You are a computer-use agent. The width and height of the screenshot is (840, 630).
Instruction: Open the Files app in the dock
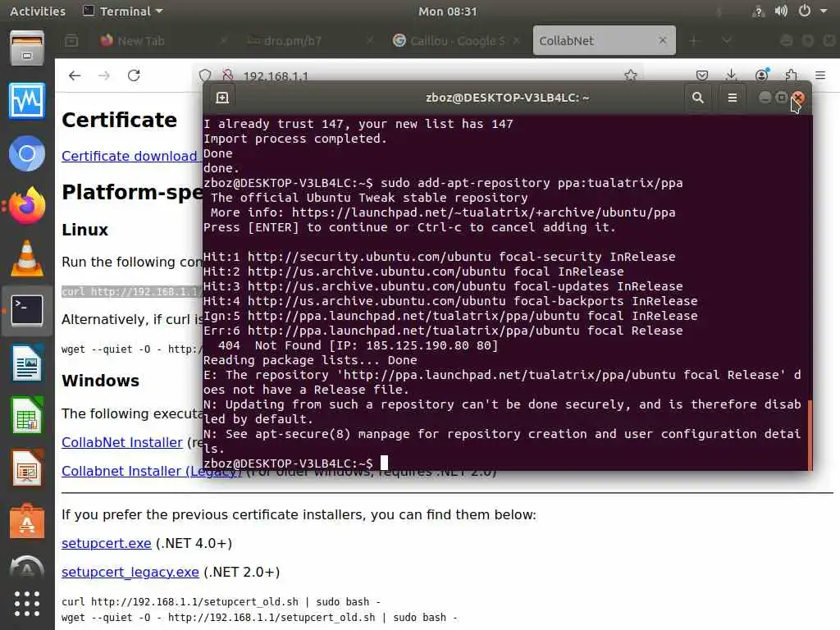click(27, 48)
